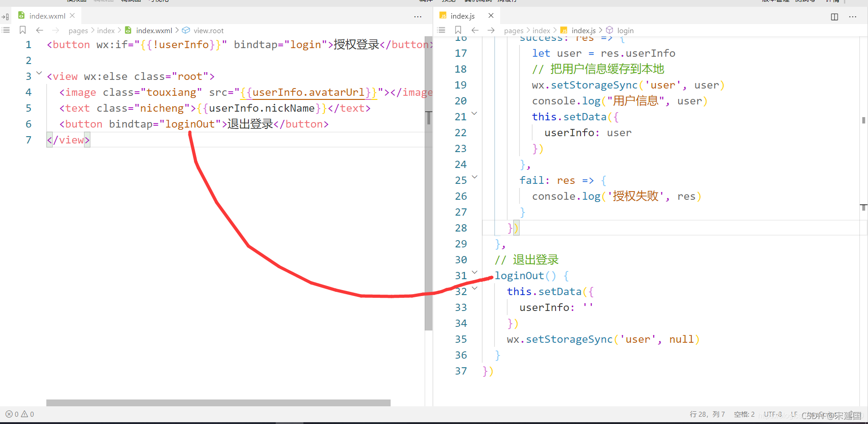
Task: Split the editor with the split-view icon
Action: coord(834,17)
